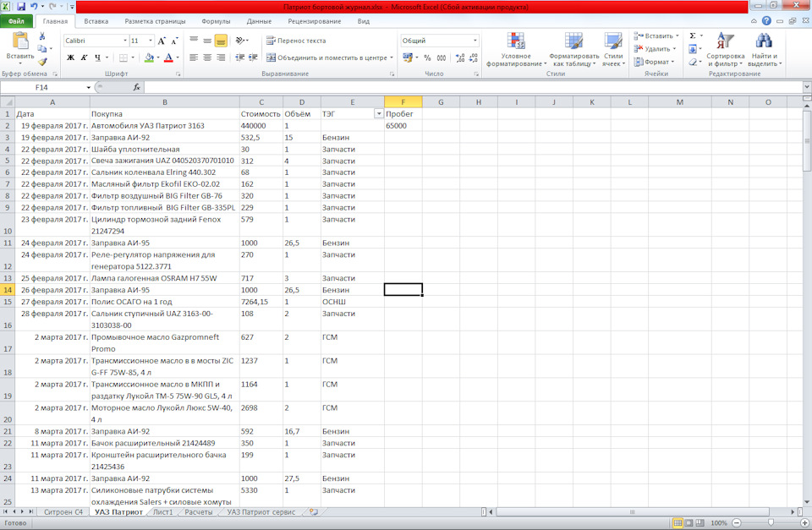The height and width of the screenshot is (530, 812).
Task: Click the AutoSum sigma icon
Action: (693, 36)
